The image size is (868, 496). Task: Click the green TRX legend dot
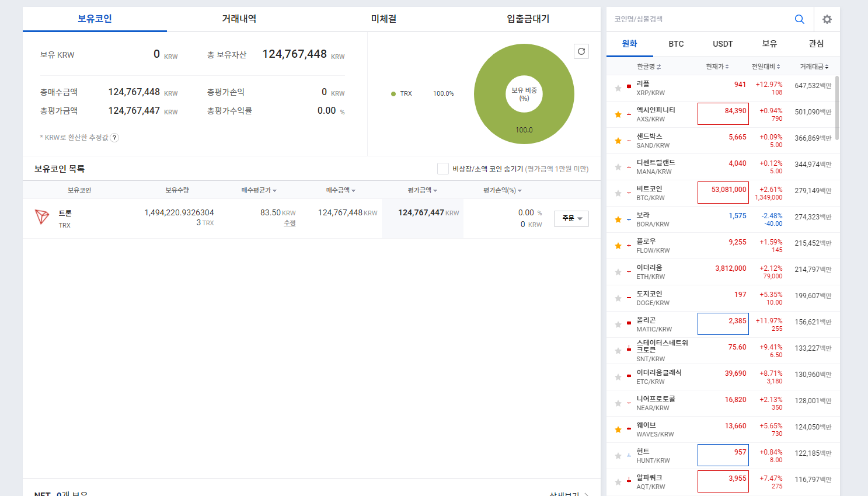[393, 93]
